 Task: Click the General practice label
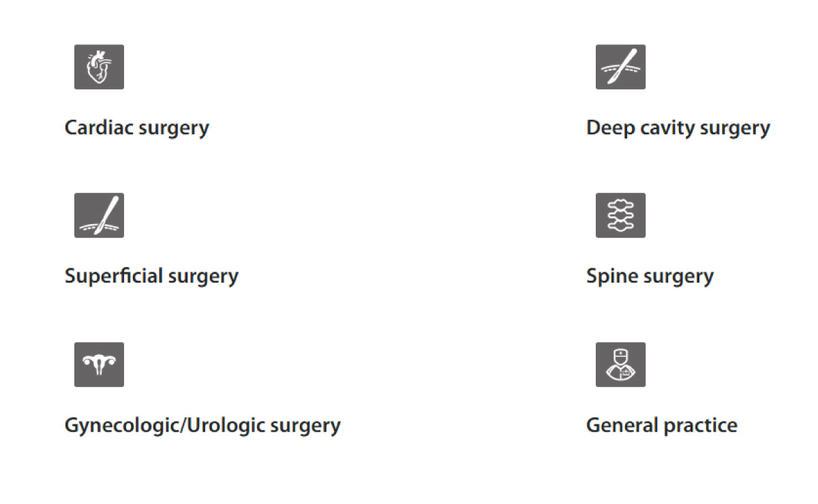[x=661, y=425]
